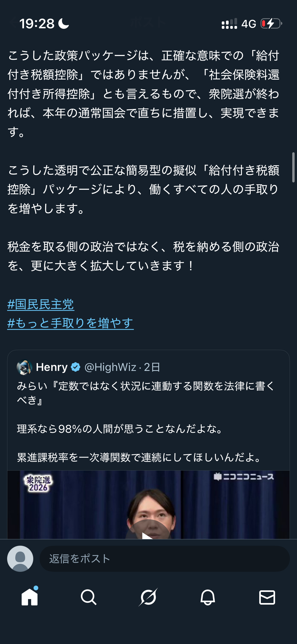Open the quoted post text by Henry

click(x=145, y=422)
